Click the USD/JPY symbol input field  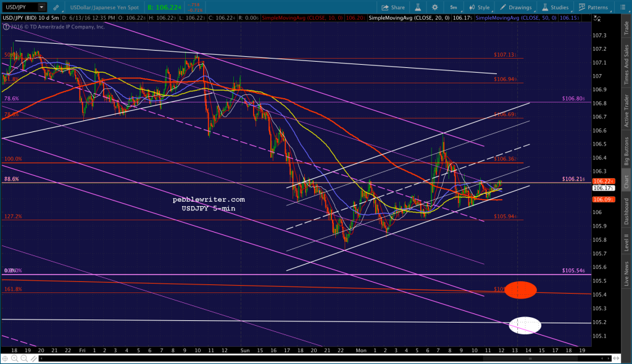point(20,7)
